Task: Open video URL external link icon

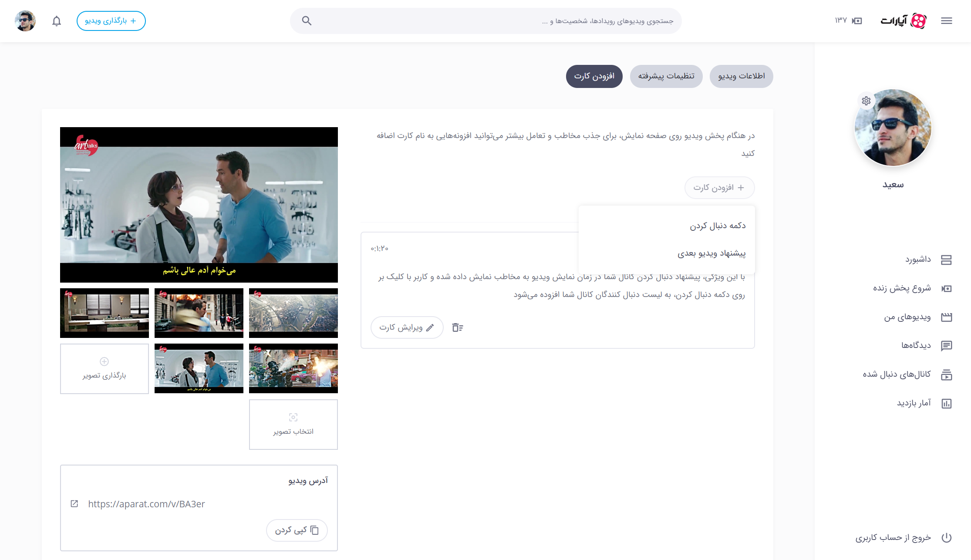Action: 74,504
